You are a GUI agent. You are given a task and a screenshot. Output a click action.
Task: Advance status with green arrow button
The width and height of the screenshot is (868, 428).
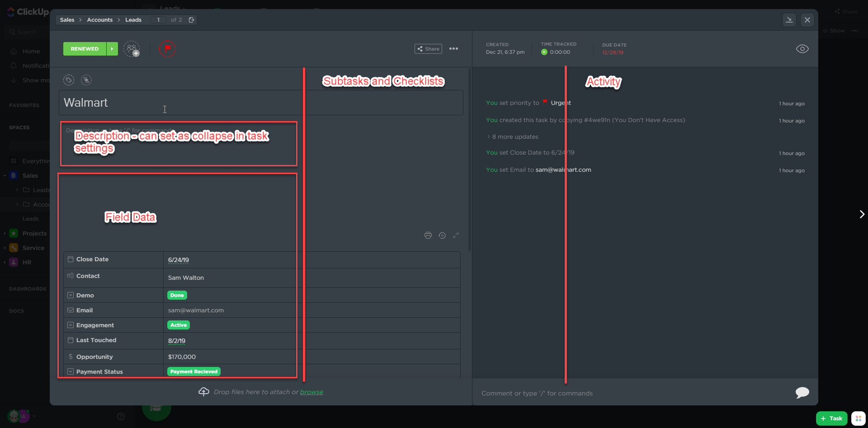point(112,49)
